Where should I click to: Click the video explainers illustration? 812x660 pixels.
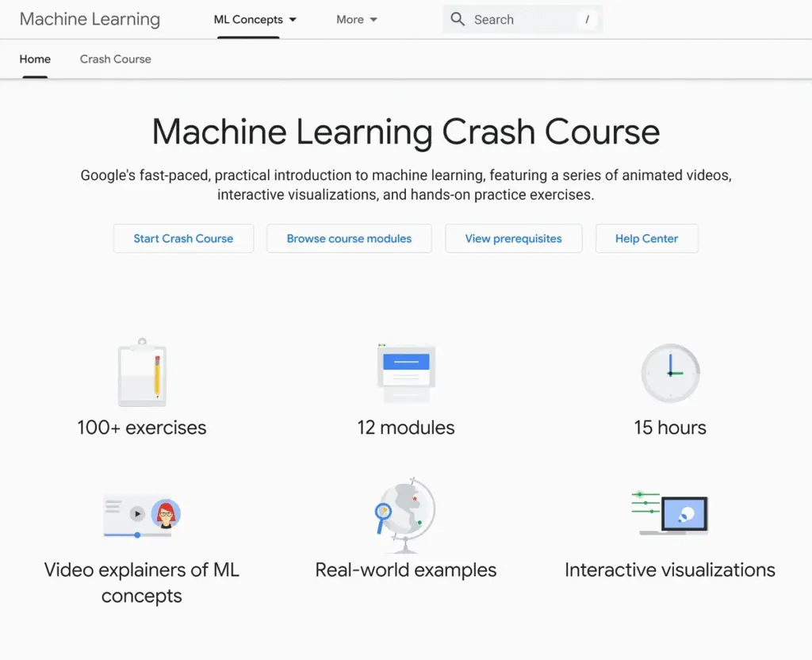click(142, 516)
